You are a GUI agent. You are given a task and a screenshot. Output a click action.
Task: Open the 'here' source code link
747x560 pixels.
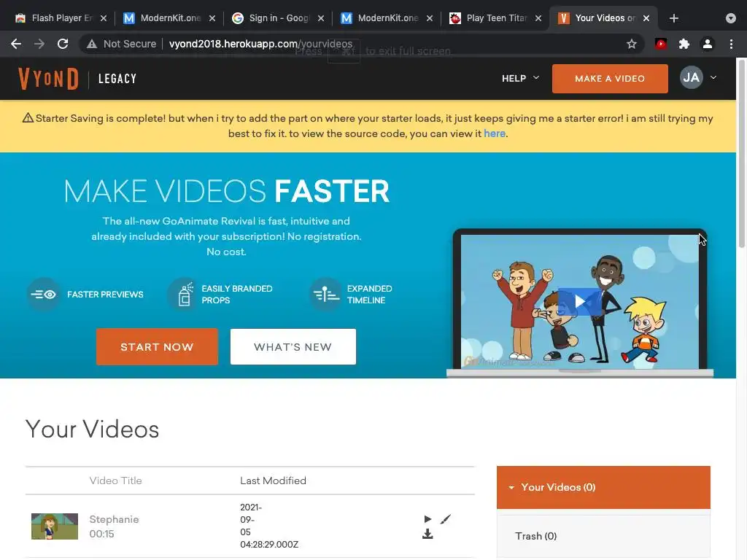coord(495,133)
